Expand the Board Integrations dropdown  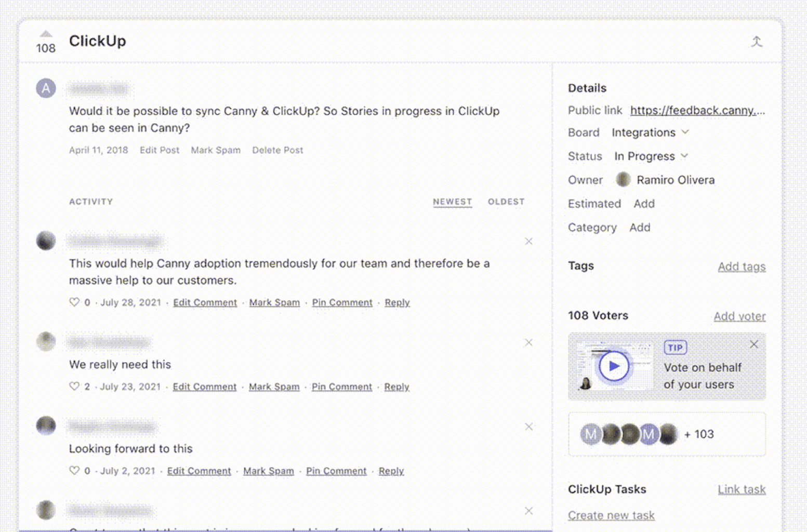(650, 132)
